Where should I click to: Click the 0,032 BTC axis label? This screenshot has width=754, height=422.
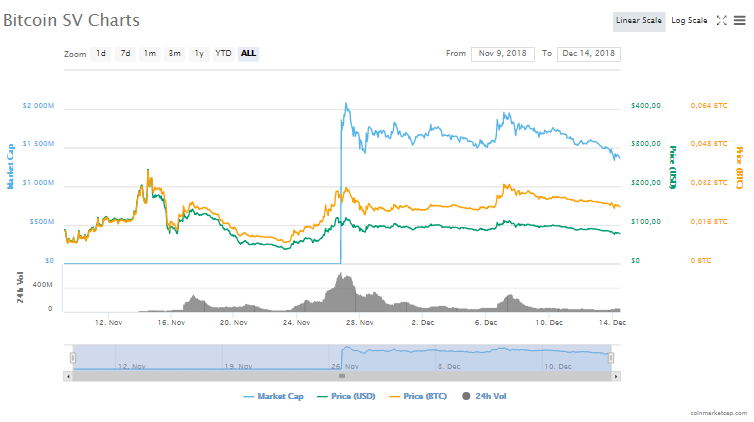[x=709, y=183]
